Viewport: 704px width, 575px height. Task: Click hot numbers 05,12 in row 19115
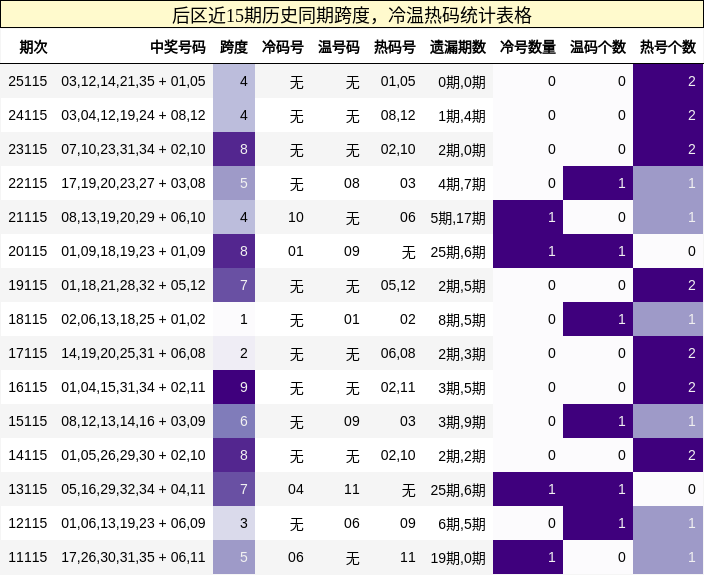coord(398,285)
